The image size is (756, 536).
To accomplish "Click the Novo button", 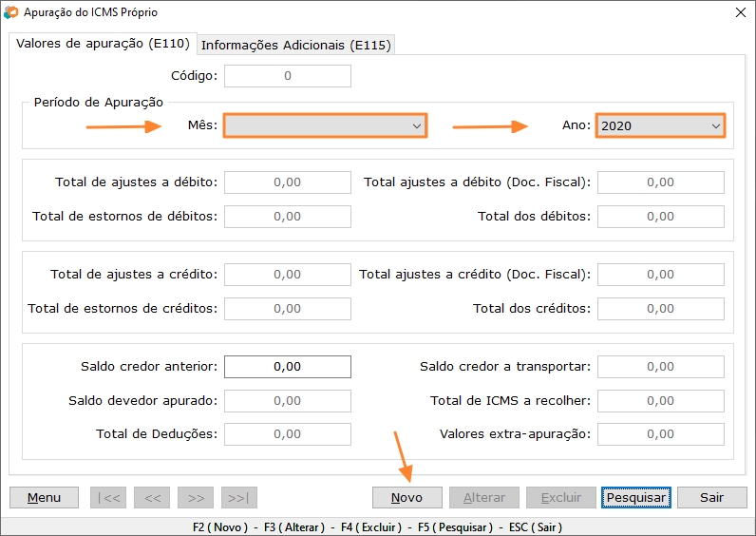I will [406, 497].
